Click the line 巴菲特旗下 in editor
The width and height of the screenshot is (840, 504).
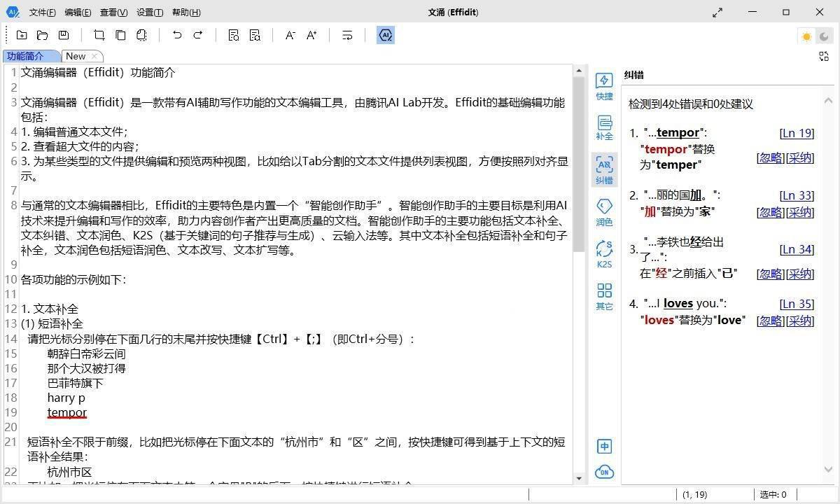coord(75,383)
